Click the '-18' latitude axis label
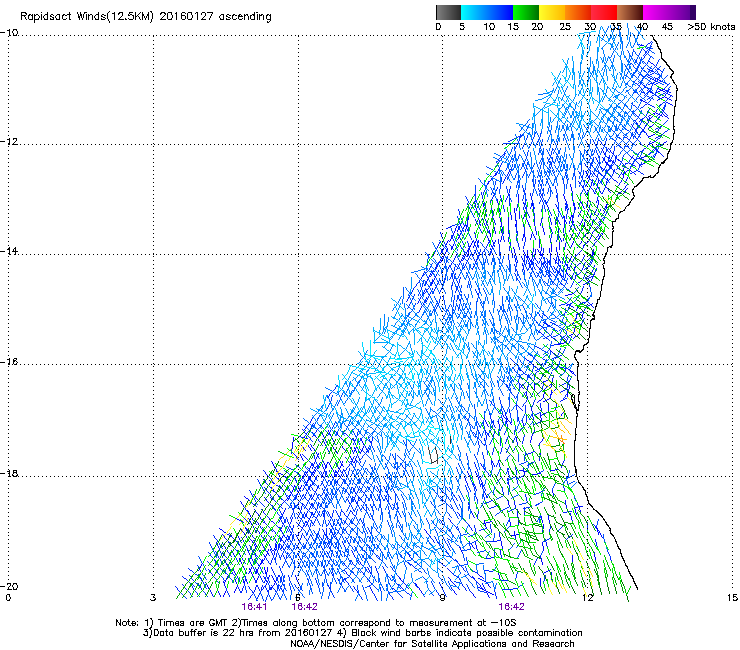 coord(9,473)
